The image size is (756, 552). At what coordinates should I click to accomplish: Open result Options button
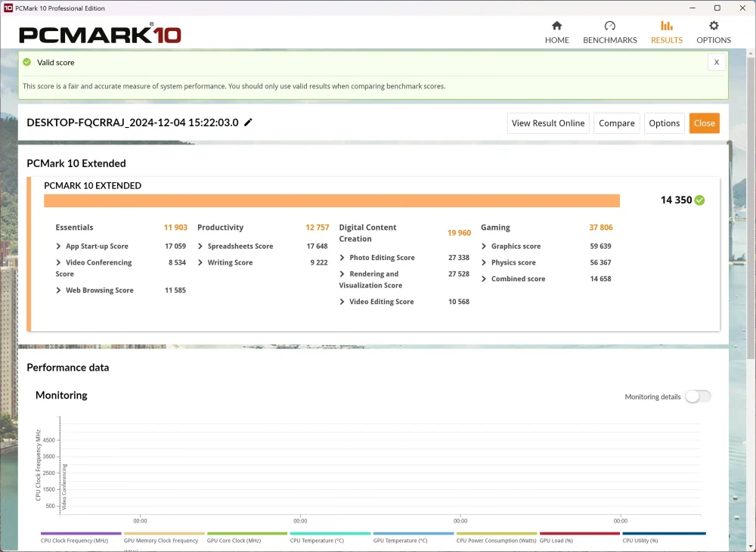664,123
